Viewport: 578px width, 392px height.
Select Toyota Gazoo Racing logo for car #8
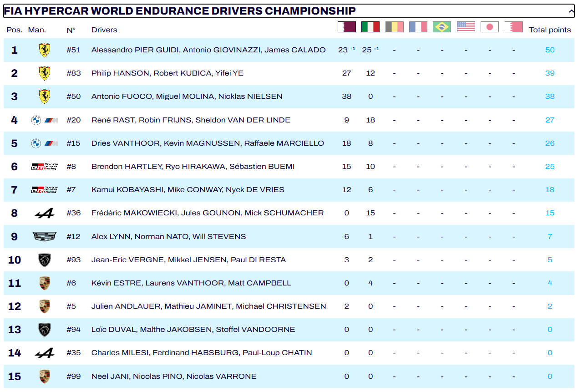[44, 167]
